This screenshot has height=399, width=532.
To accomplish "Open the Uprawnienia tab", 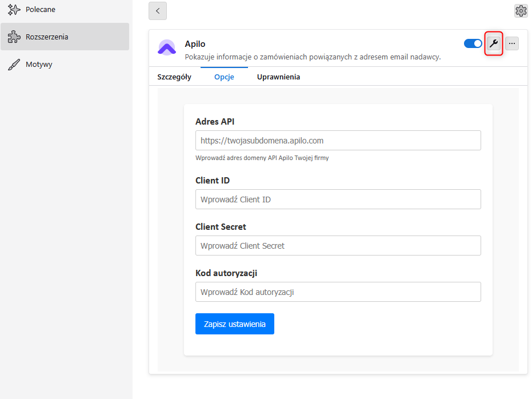I will tap(278, 77).
